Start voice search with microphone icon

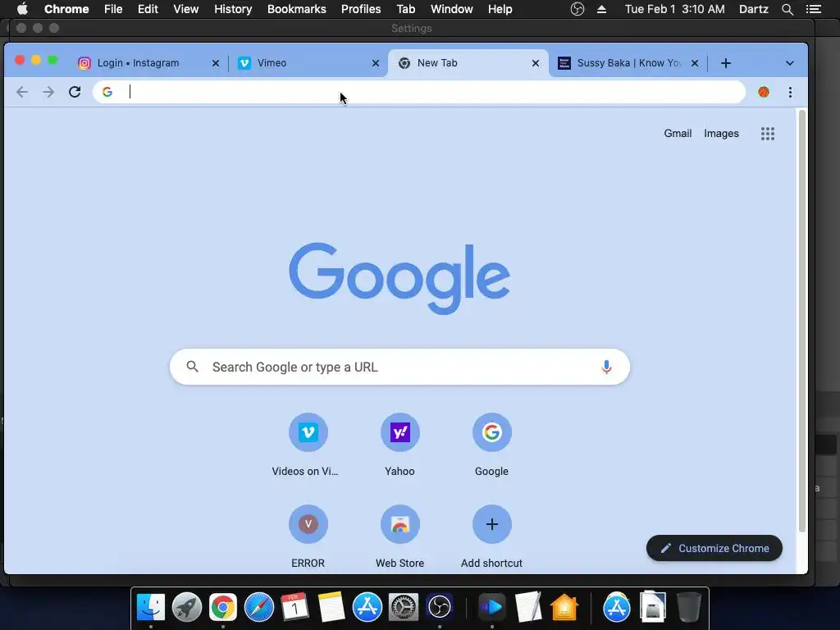point(606,367)
